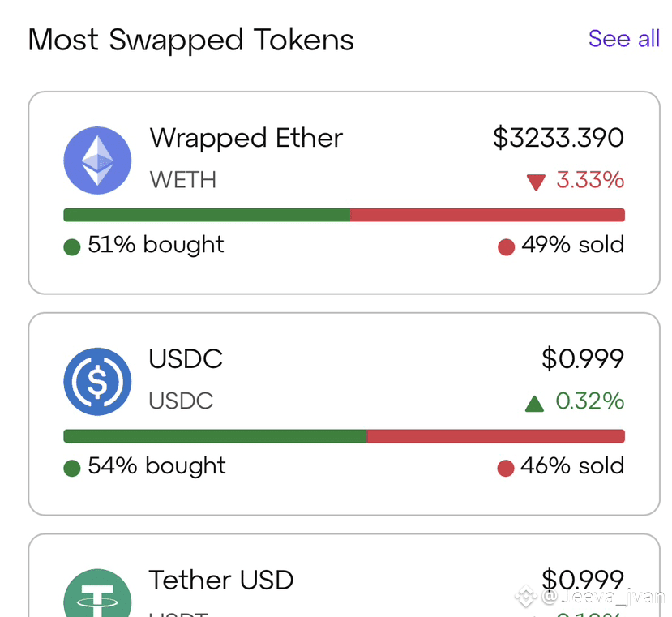Open the Wrapped Ether token name
This screenshot has height=617, width=672.
click(246, 138)
